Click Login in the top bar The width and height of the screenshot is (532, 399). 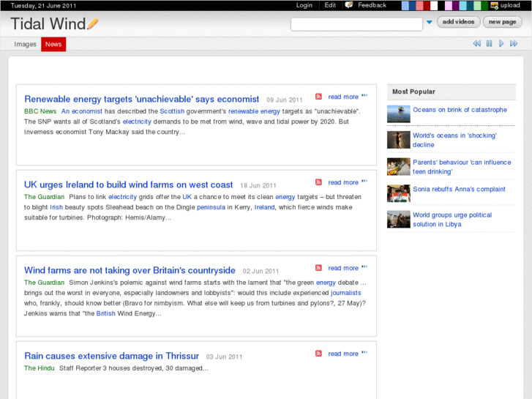point(304,5)
